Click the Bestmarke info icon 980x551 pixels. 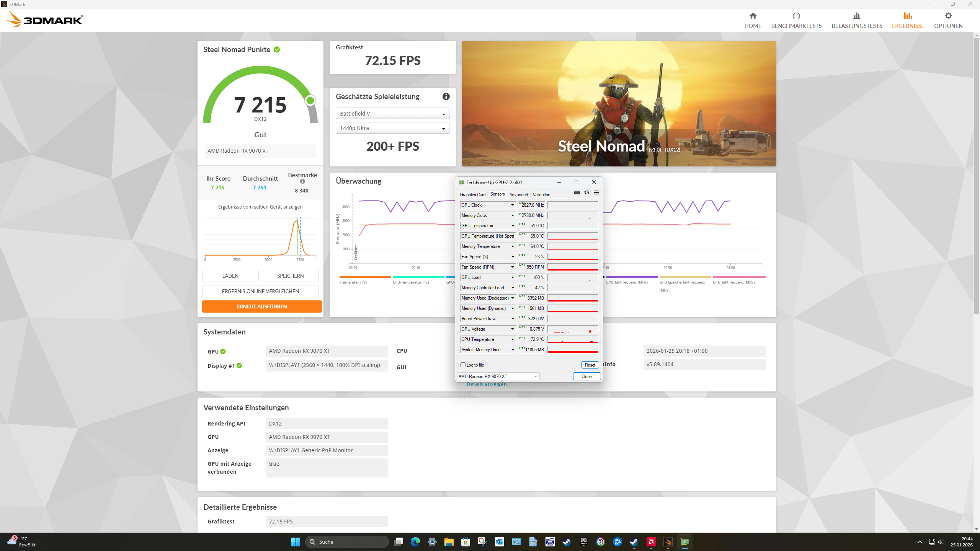(x=302, y=181)
